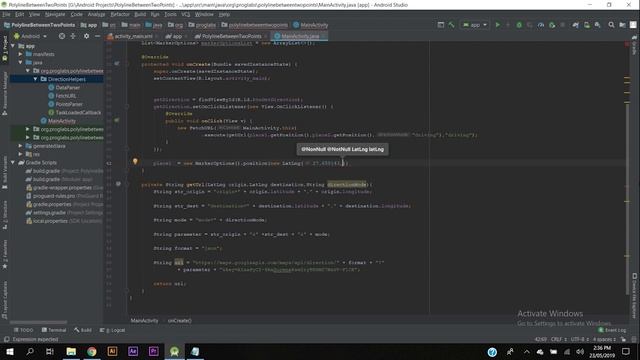Open FetchURL class in project tree
This screenshot has width=640, height=360.
[62, 96]
